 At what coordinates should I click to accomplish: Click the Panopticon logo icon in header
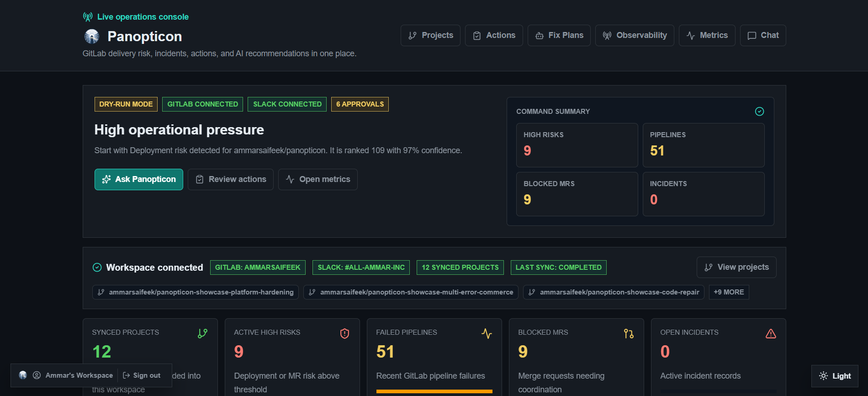[92, 36]
